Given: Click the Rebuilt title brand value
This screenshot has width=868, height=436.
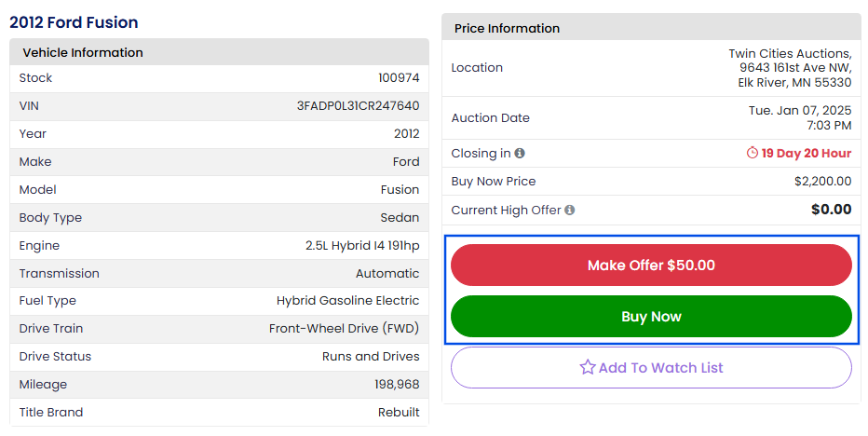Looking at the screenshot, I should [x=399, y=413].
